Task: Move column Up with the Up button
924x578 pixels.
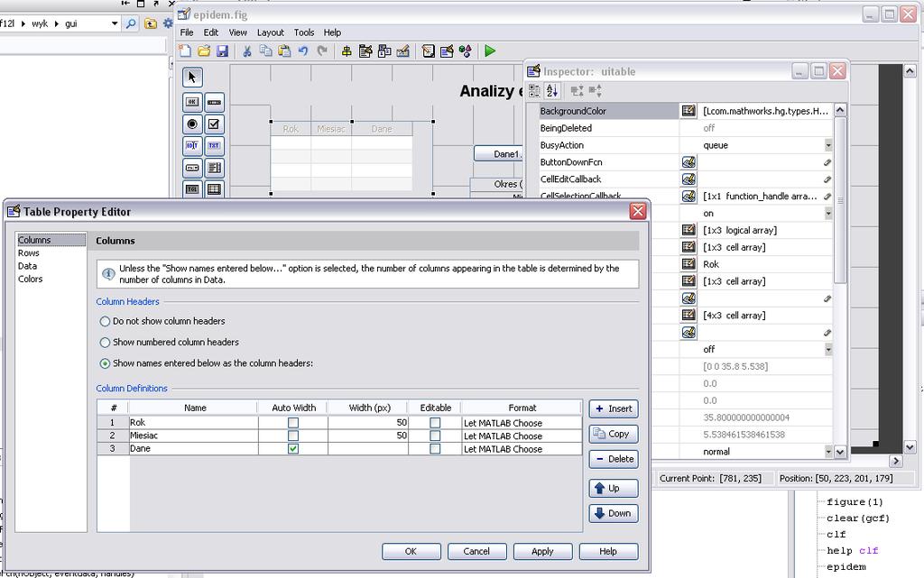Action: pos(614,488)
